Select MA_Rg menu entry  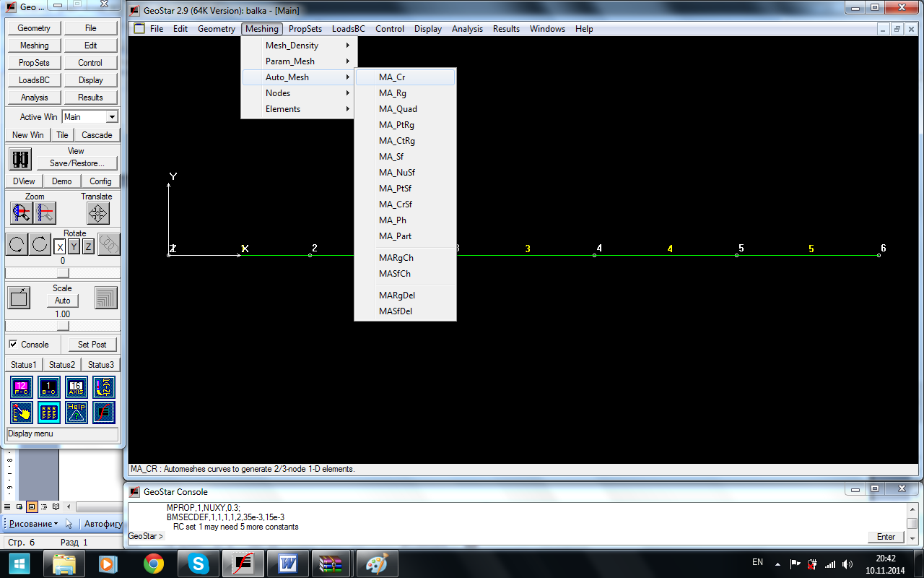coord(405,93)
